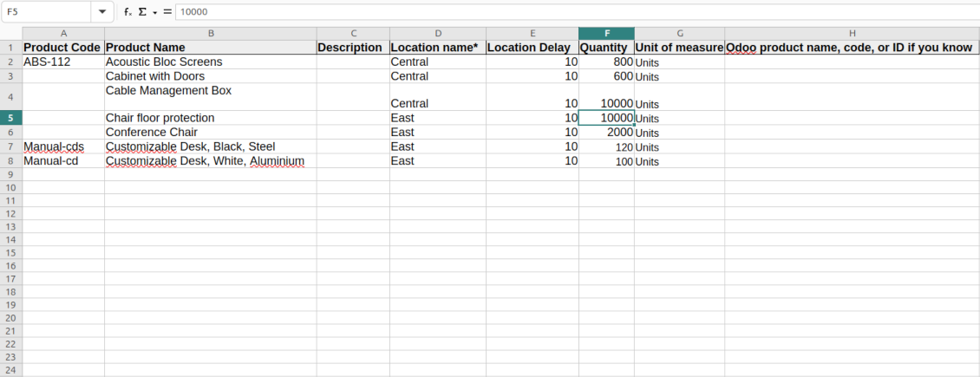This screenshot has width=980, height=377.
Task: Click the equals Formula icon
Action: (167, 12)
